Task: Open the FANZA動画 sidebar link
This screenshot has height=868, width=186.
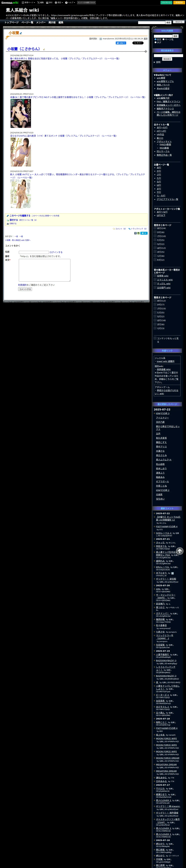Action: [165, 145]
